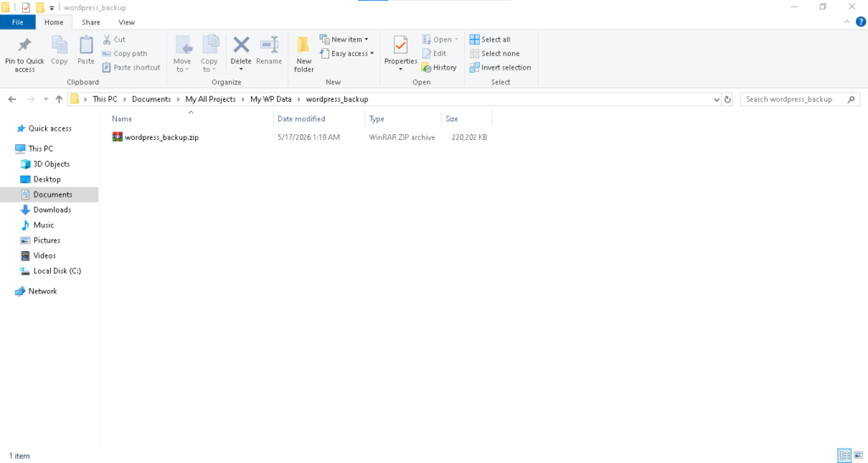Open Explorer Help question mark
The height and width of the screenshot is (463, 868).
point(861,22)
